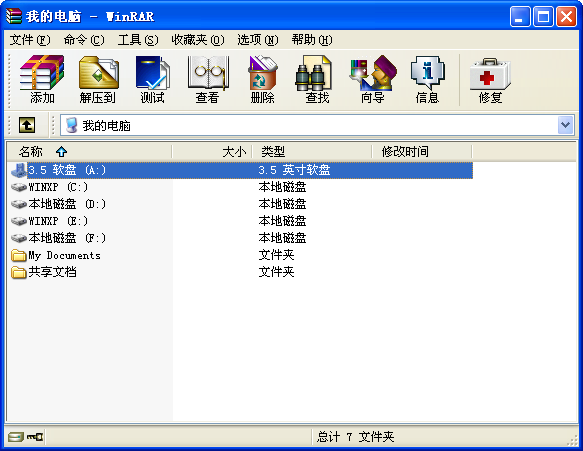
Task: Click the 我的电脑 address combo box
Action: pos(317,125)
